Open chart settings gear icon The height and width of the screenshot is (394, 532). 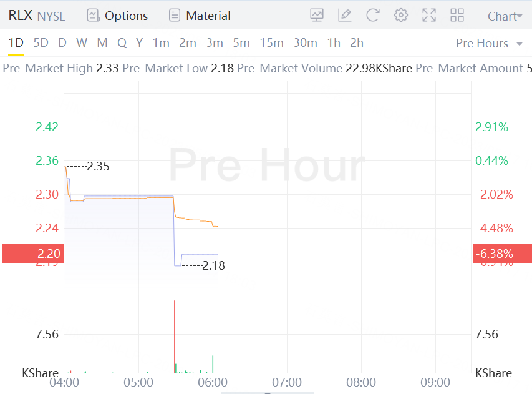tap(401, 16)
